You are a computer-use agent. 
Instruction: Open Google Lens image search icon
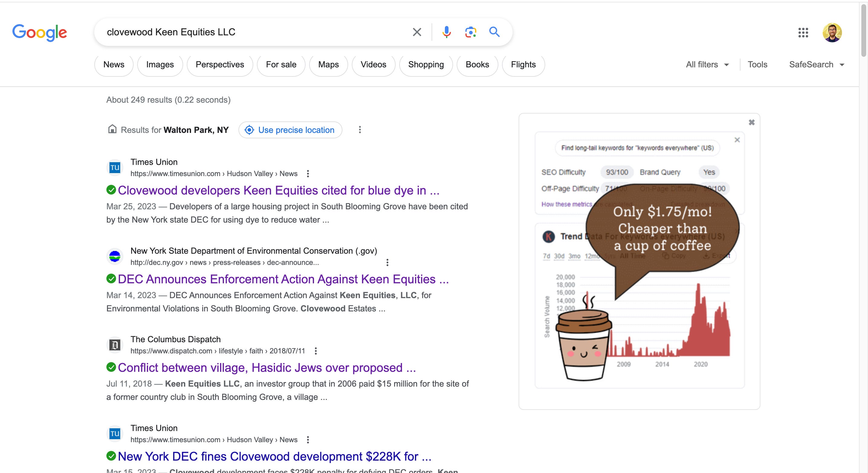coord(470,32)
